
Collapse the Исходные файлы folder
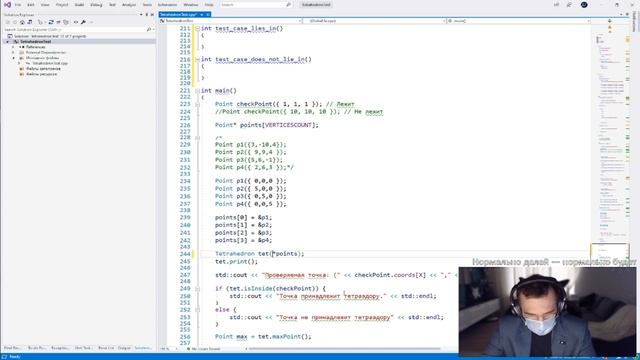tap(13, 58)
